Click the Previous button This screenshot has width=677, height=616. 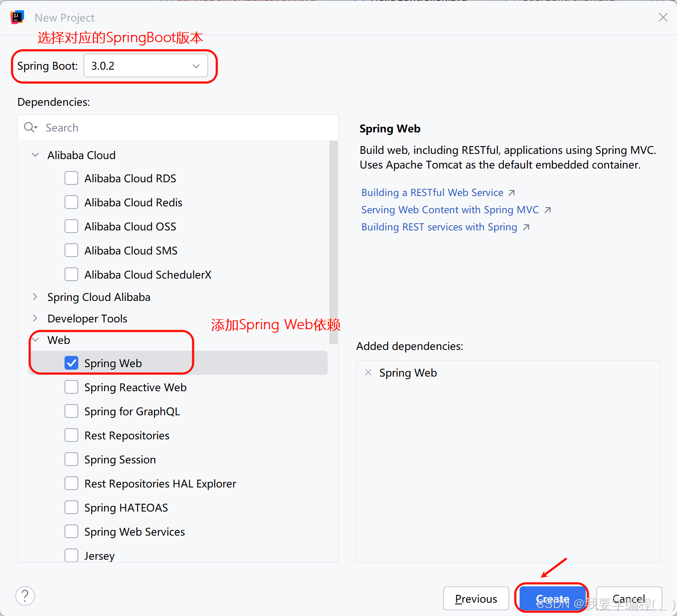pyautogui.click(x=476, y=598)
